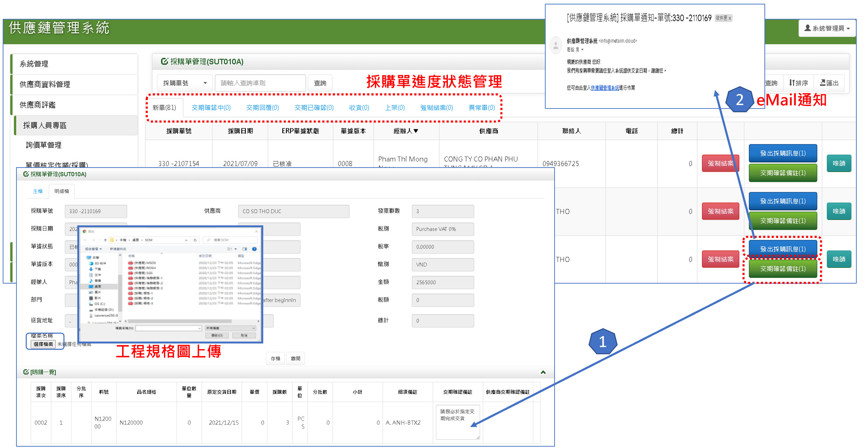This screenshot has width=868, height=448.
Task: Remove the 收件匣 label from the email
Action: click(730, 18)
